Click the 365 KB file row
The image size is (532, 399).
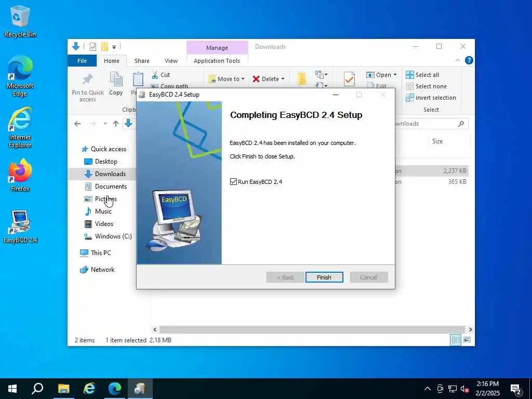[x=432, y=182]
